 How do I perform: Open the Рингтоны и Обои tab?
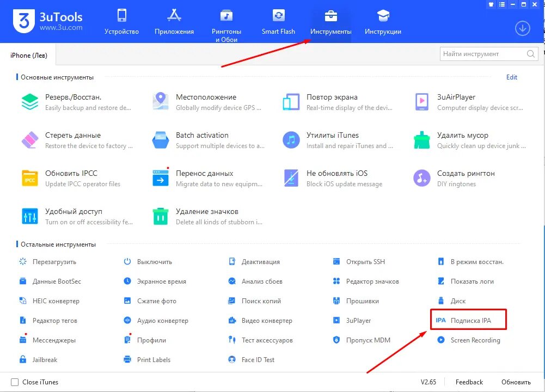pyautogui.click(x=226, y=25)
